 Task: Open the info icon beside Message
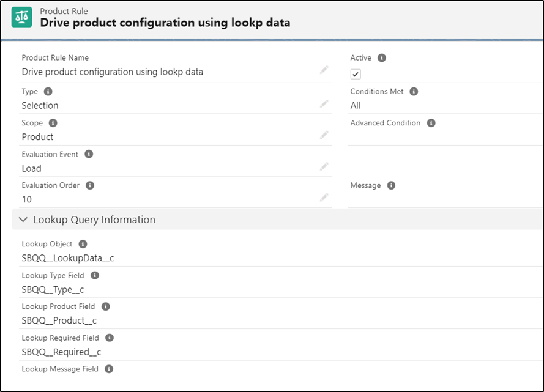390,185
